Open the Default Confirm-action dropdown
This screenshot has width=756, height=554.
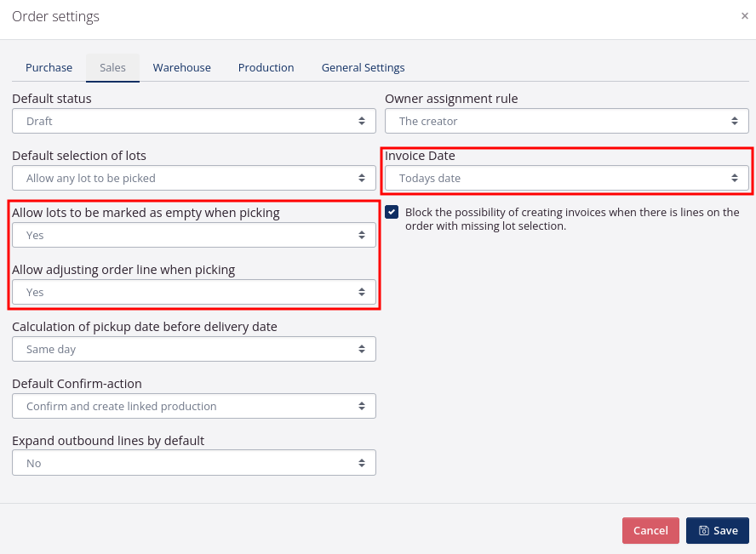[193, 406]
